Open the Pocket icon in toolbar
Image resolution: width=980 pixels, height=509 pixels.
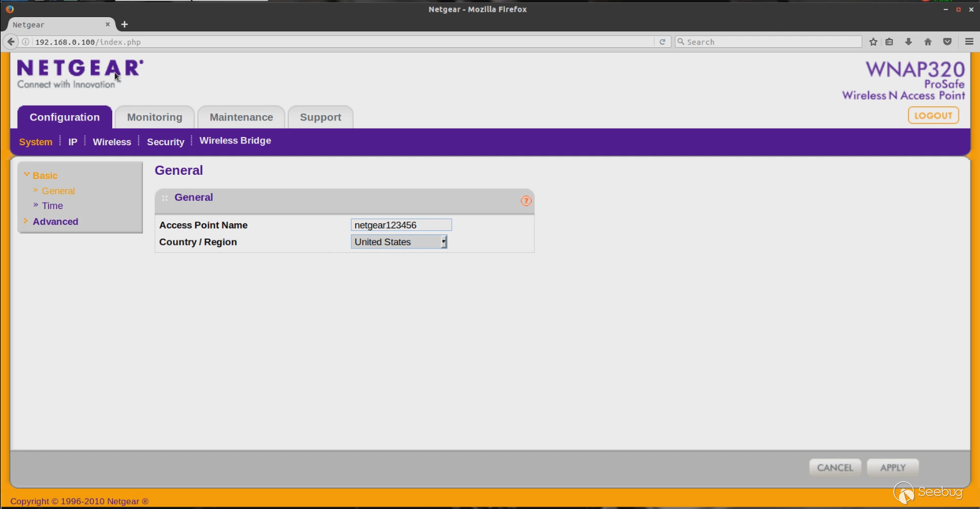point(948,42)
